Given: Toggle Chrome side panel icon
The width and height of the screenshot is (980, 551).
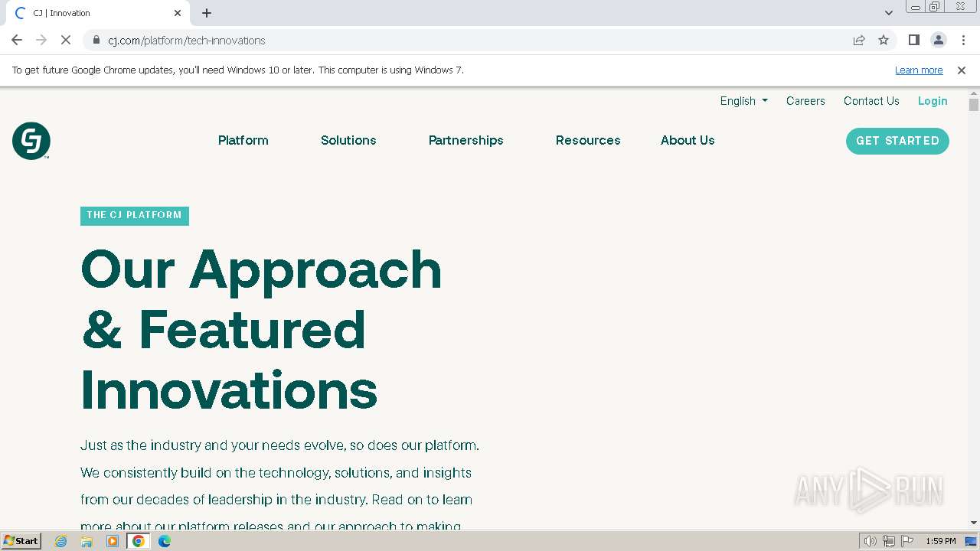Looking at the screenshot, I should pos(914,41).
